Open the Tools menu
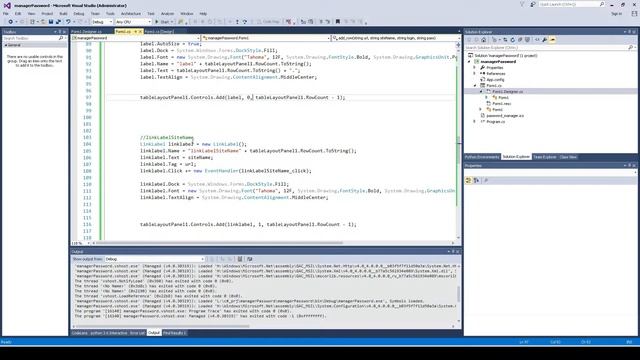 (110, 13)
